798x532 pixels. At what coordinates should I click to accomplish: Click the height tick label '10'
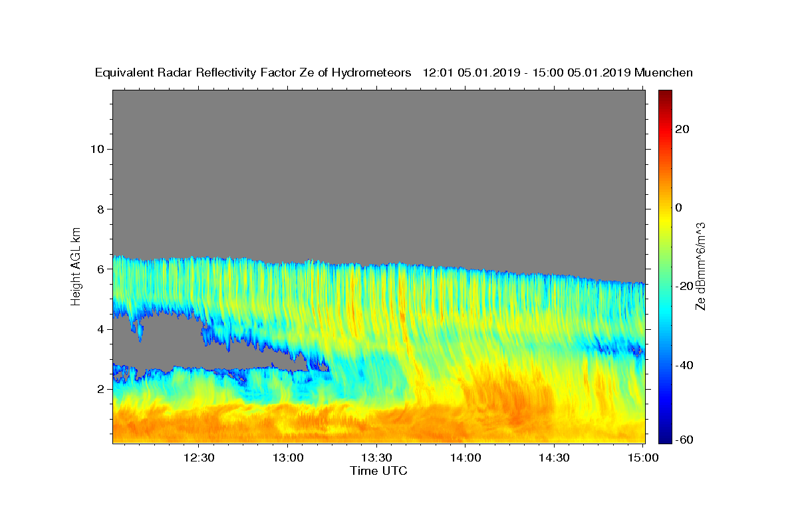point(98,149)
